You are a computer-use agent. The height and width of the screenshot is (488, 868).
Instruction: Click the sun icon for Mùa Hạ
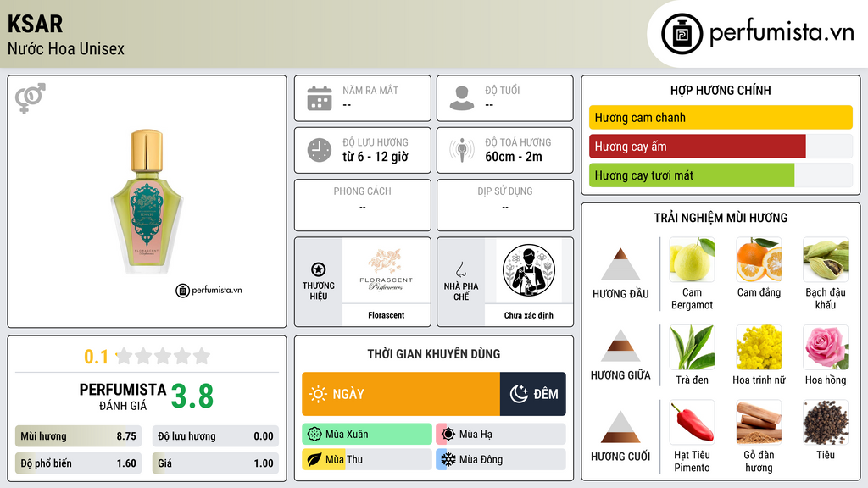(x=448, y=435)
